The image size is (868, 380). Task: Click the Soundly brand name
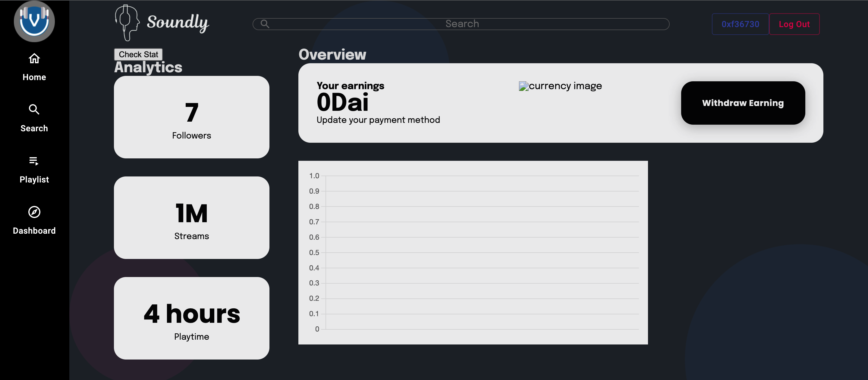[178, 23]
